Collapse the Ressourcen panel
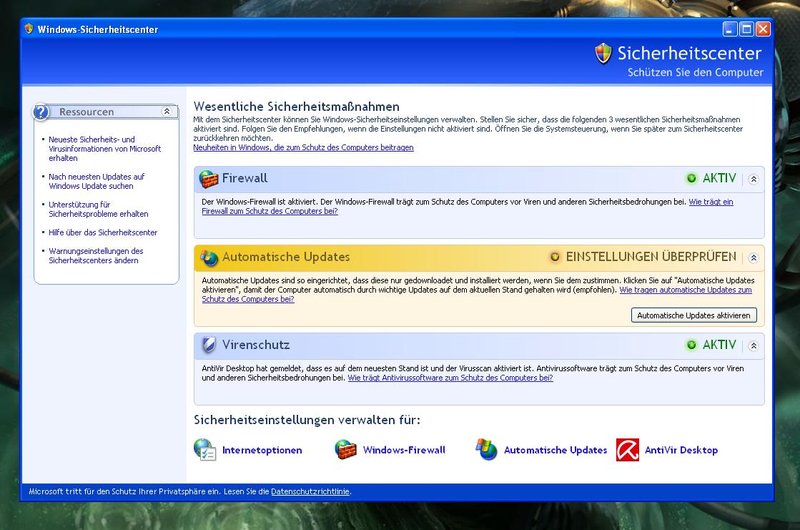The width and height of the screenshot is (800, 530). [167, 111]
